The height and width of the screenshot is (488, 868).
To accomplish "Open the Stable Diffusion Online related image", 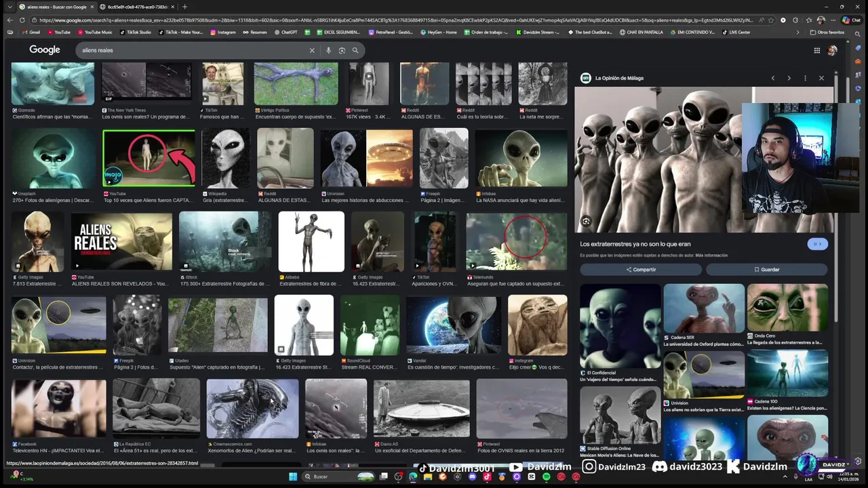I will (x=620, y=415).
